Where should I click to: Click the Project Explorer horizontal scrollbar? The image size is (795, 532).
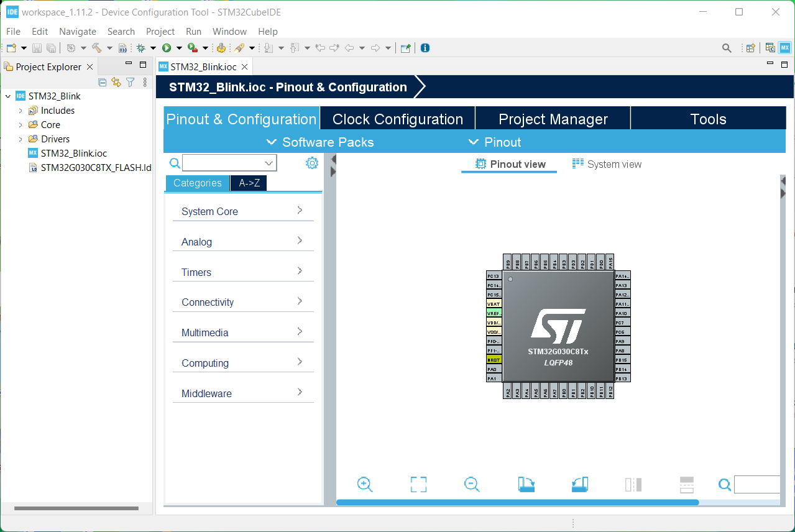(x=76, y=508)
